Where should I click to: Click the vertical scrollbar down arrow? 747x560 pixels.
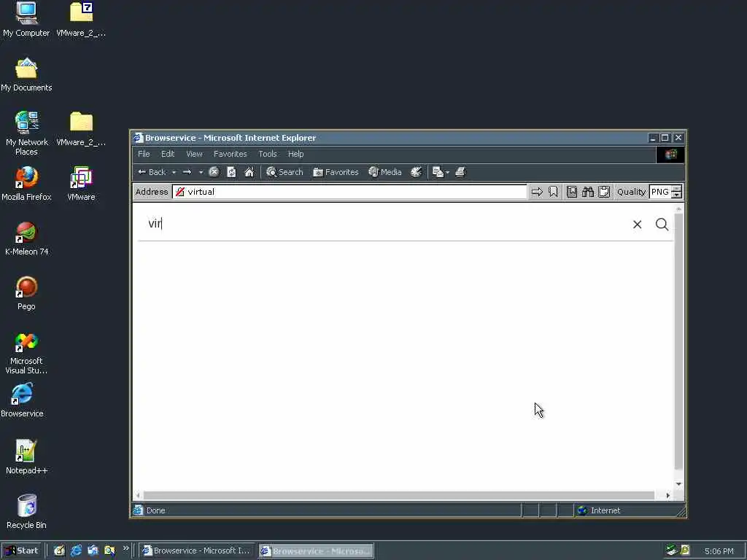(679, 484)
